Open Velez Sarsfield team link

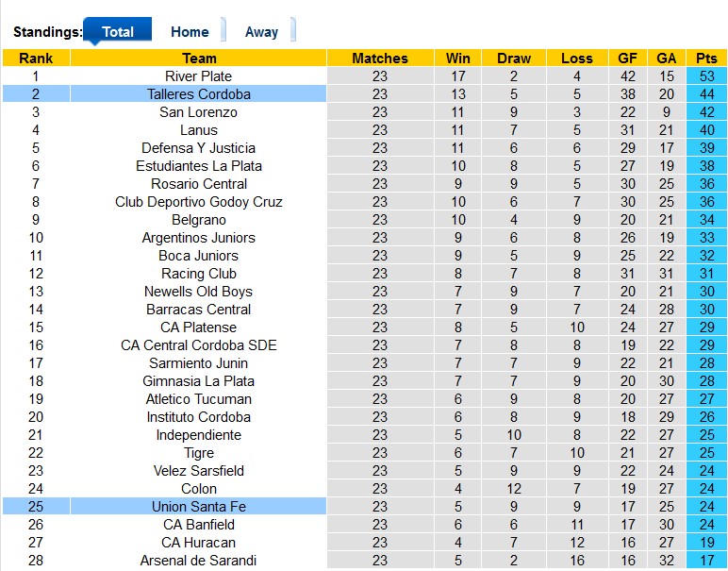tap(198, 471)
